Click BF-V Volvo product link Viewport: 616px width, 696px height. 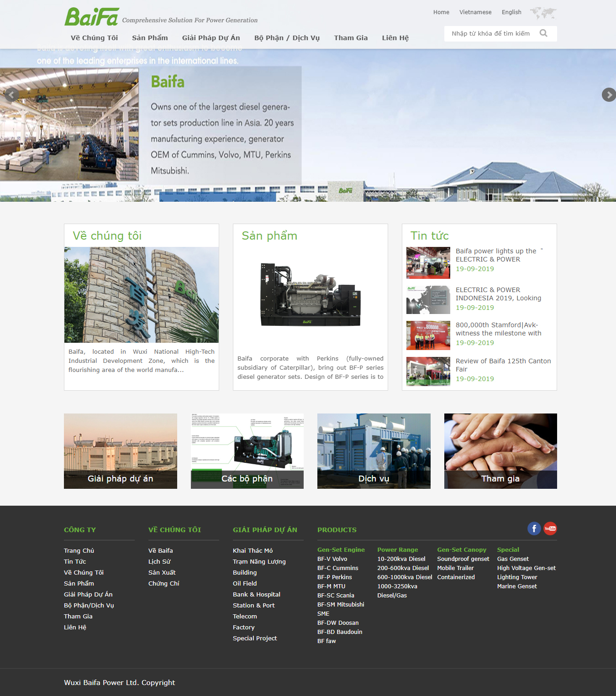[x=332, y=559]
